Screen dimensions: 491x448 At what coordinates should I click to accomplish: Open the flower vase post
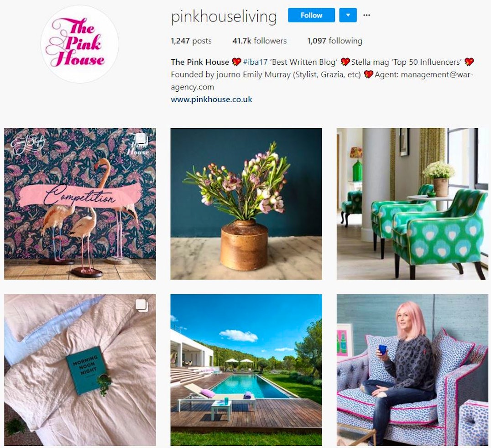[x=246, y=203]
